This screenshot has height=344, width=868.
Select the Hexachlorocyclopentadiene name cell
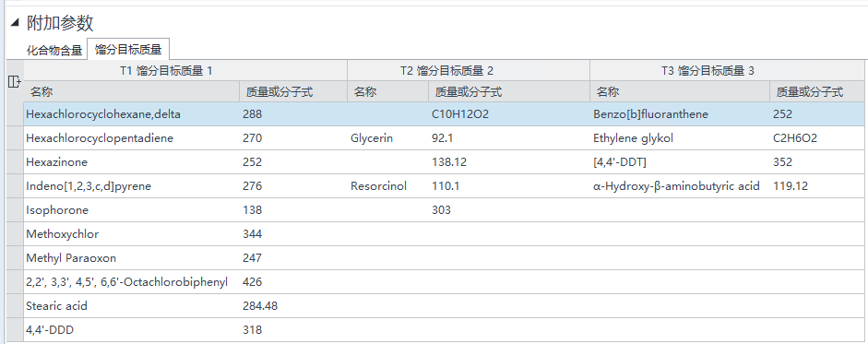pyautogui.click(x=131, y=138)
